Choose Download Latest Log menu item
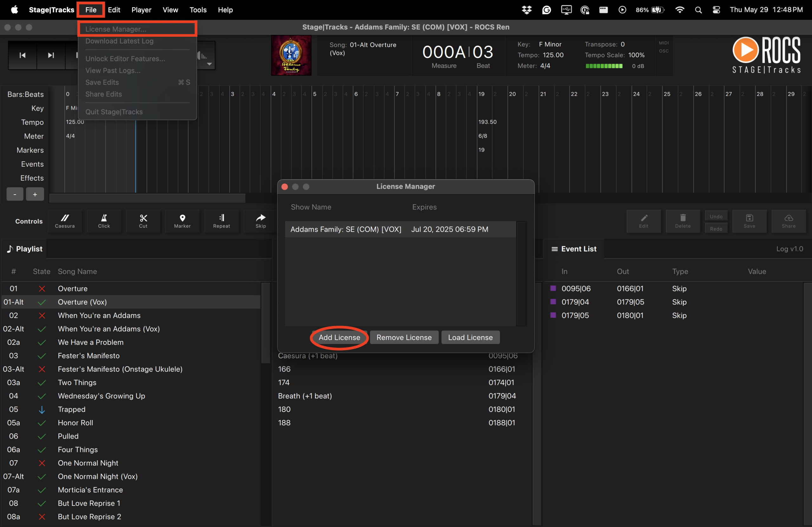Viewport: 812px width, 527px height. point(137,41)
